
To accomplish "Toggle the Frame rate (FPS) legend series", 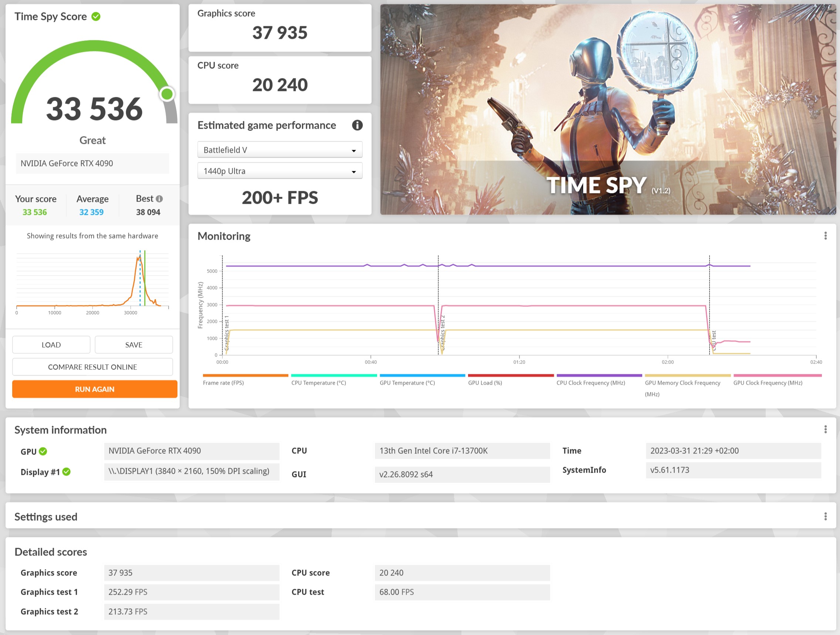I will click(x=223, y=382).
